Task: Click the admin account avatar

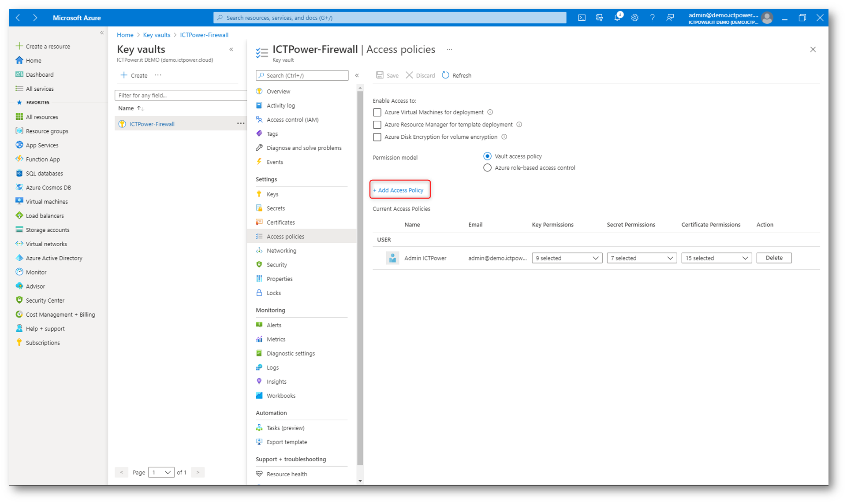Action: tap(767, 18)
